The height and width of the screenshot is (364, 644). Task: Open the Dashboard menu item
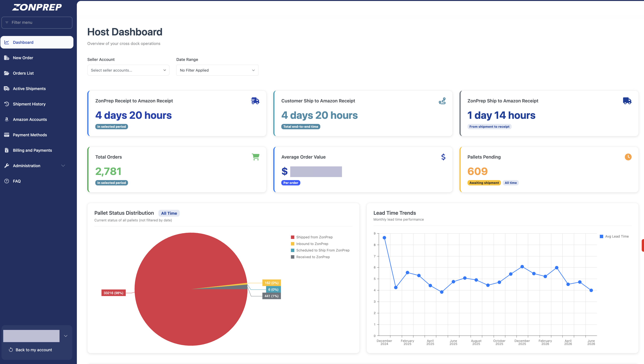click(x=37, y=42)
